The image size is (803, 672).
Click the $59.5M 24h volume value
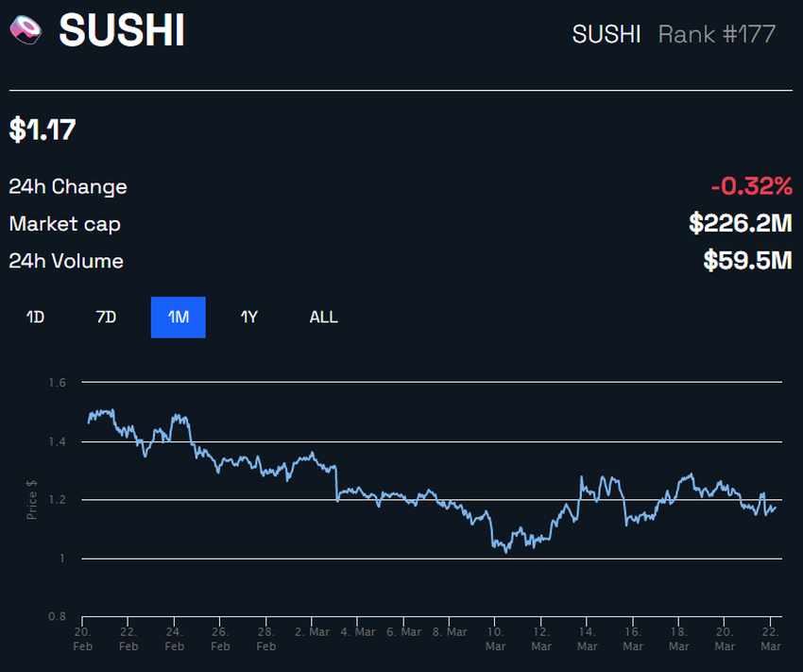click(747, 260)
